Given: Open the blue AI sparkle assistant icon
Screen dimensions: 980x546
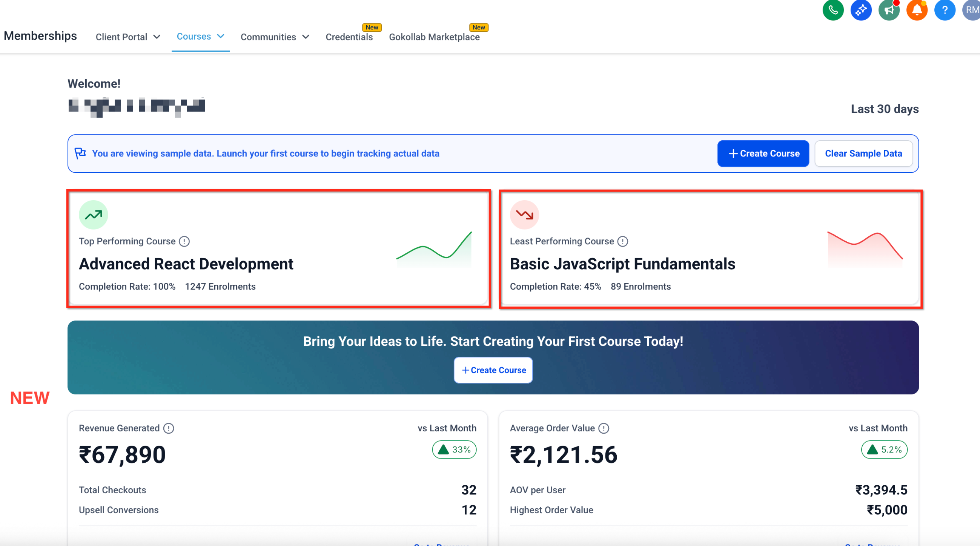Looking at the screenshot, I should pos(861,10).
